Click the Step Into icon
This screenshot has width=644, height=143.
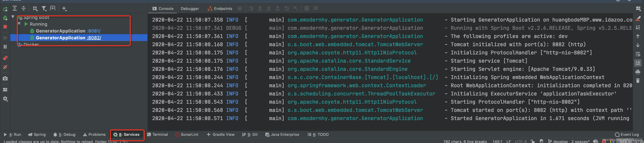point(260,9)
